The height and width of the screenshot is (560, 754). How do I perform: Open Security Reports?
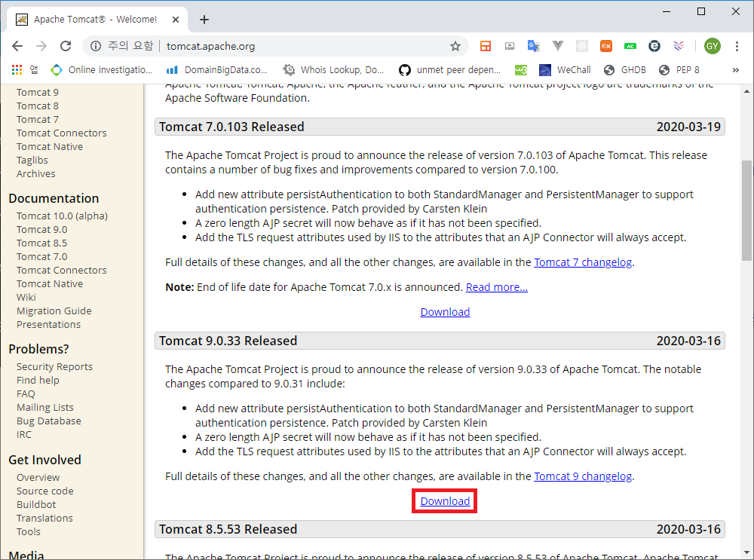click(x=54, y=367)
